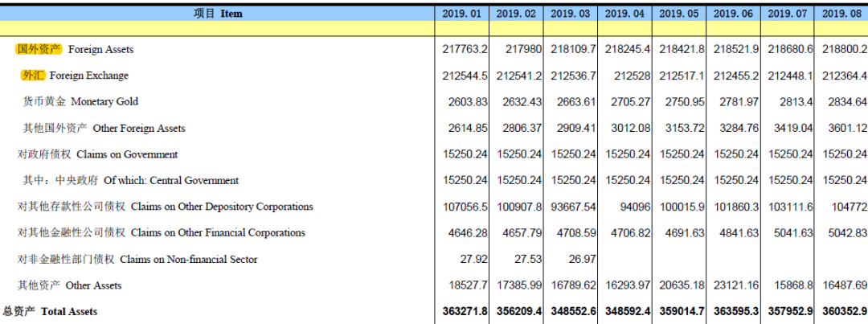Select Financial Corporations value 4646.28
The height and width of the screenshot is (324, 868).
(x=468, y=232)
